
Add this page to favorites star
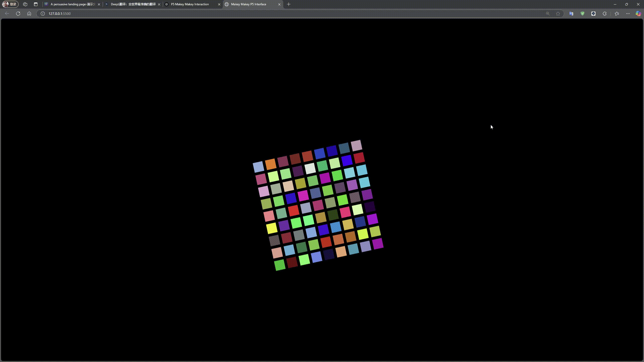(558, 14)
